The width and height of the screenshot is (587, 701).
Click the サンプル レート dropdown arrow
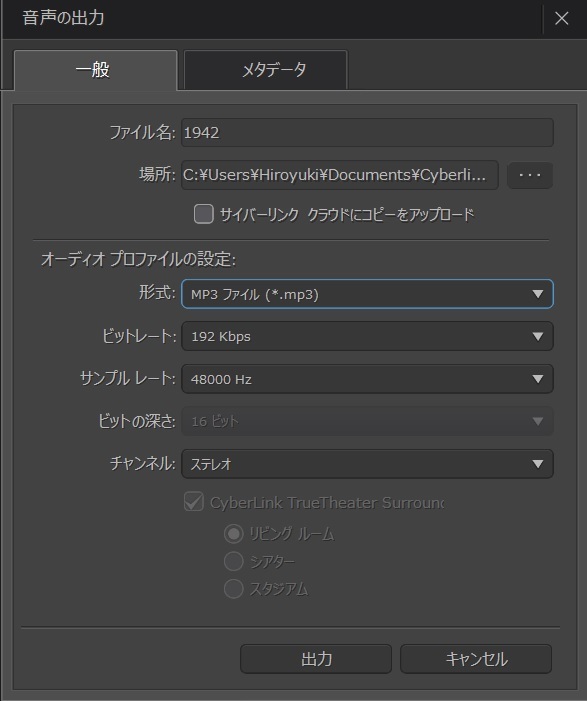538,379
